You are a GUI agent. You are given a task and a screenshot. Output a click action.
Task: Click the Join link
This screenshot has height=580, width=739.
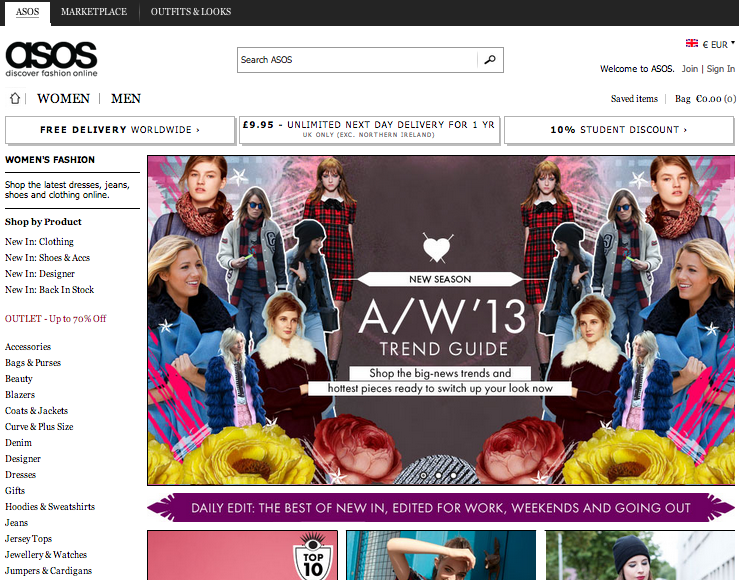(x=690, y=69)
